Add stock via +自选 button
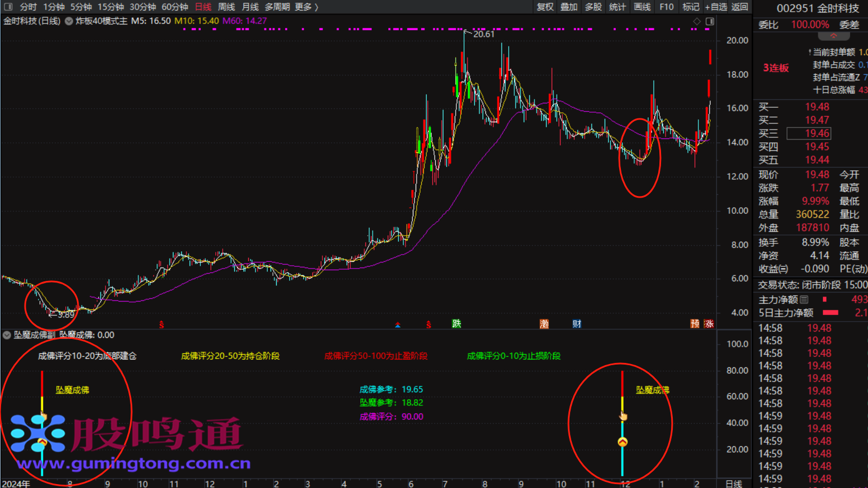Screen dimensions: 868x488 [x=716, y=7]
